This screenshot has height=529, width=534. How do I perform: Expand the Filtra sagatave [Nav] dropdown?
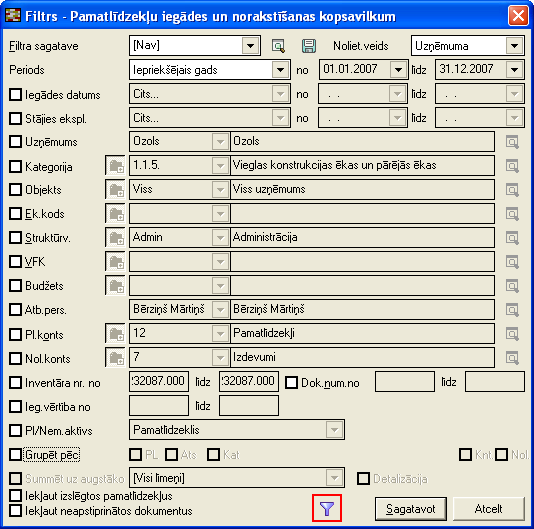[250, 45]
